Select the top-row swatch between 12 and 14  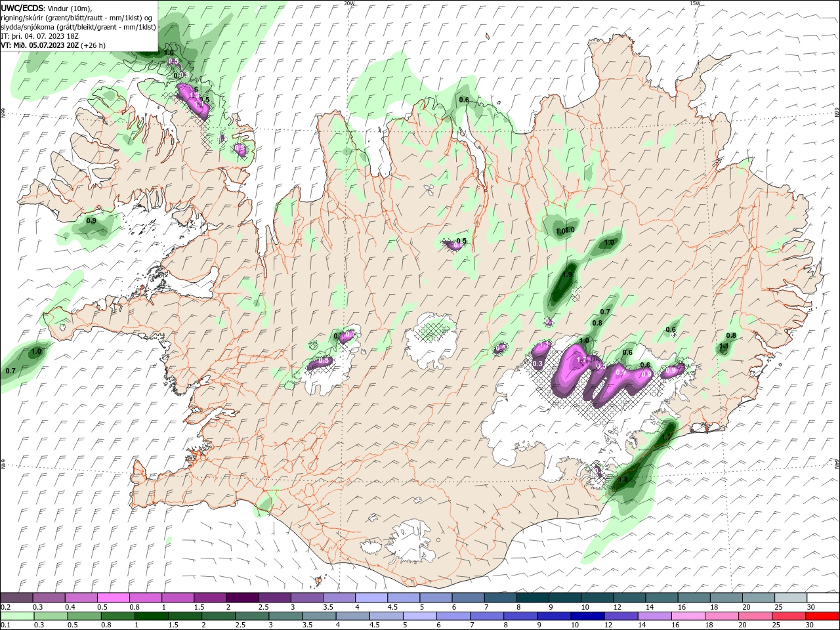coord(629,598)
